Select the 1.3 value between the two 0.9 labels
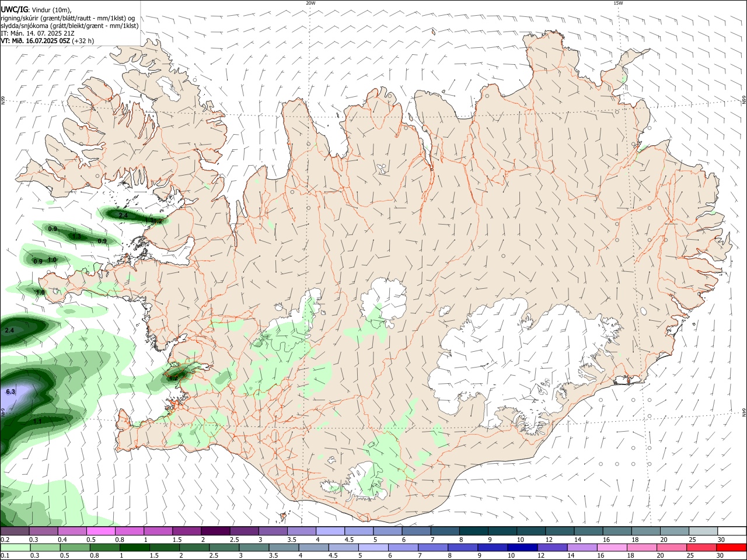The height and width of the screenshot is (560, 747). tap(76, 236)
